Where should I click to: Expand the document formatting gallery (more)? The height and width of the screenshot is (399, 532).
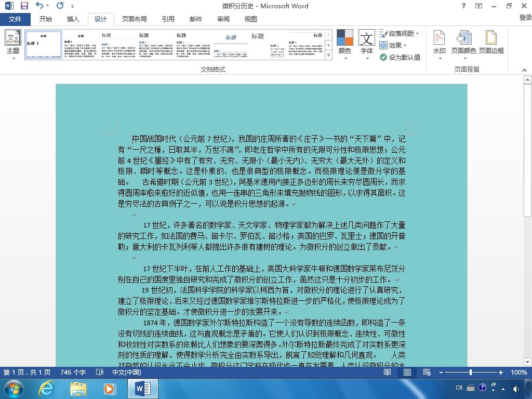coord(328,55)
